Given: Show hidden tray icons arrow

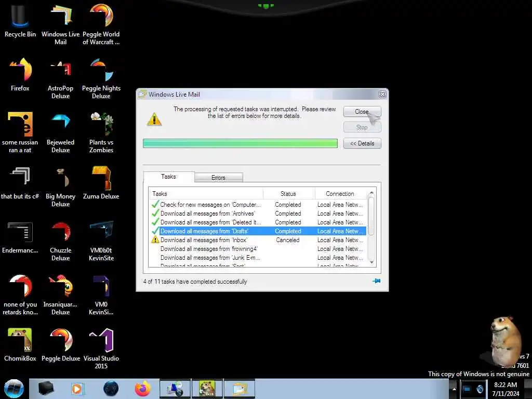Looking at the screenshot, I should tap(454, 389).
